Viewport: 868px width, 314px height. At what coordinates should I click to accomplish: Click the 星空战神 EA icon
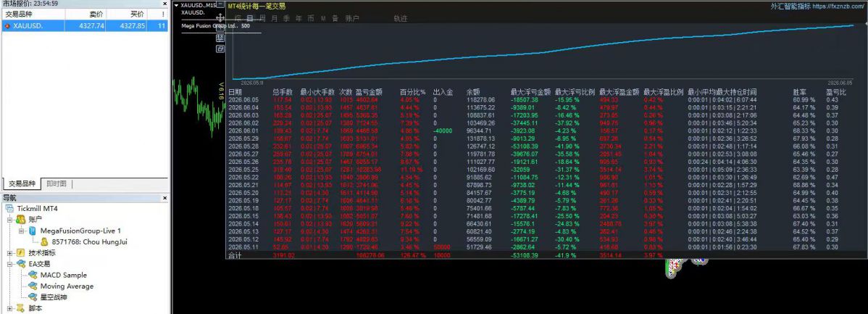point(33,297)
